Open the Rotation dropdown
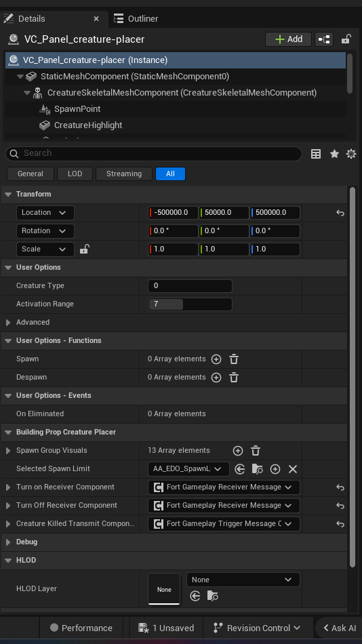This screenshot has height=644, width=362. click(x=45, y=230)
